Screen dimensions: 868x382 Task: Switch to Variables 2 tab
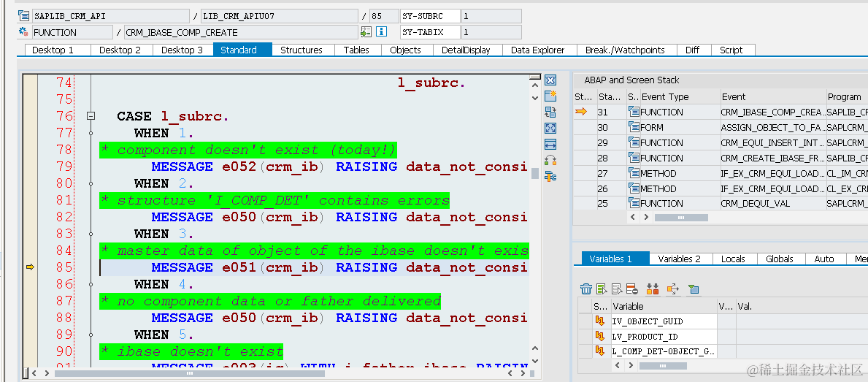point(679,259)
